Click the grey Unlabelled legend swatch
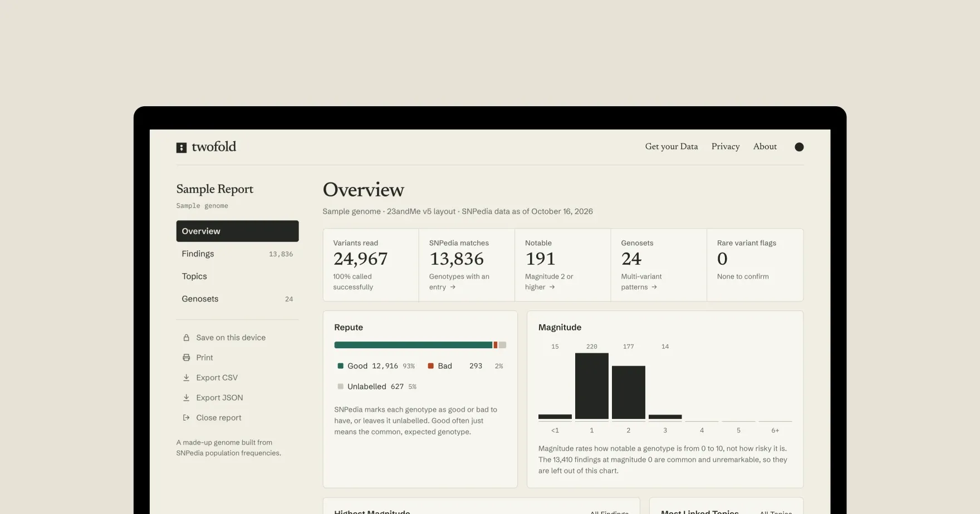The width and height of the screenshot is (980, 514). [340, 387]
